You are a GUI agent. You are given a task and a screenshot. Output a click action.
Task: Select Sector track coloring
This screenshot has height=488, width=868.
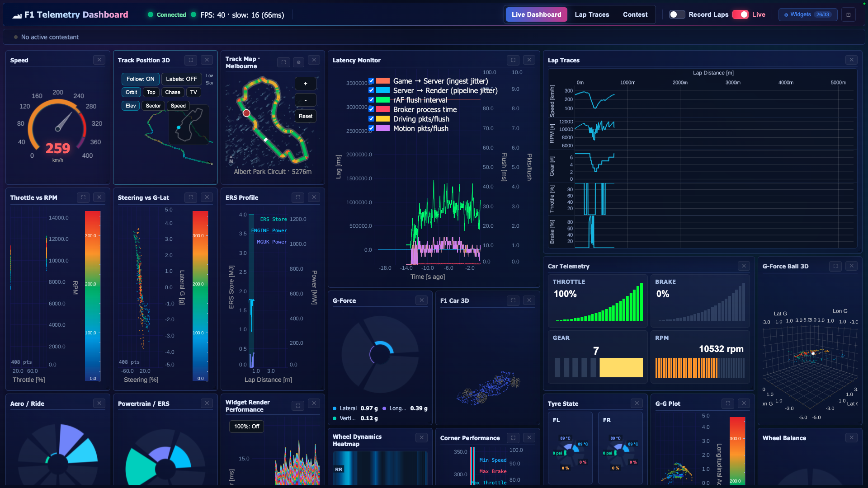(x=153, y=106)
